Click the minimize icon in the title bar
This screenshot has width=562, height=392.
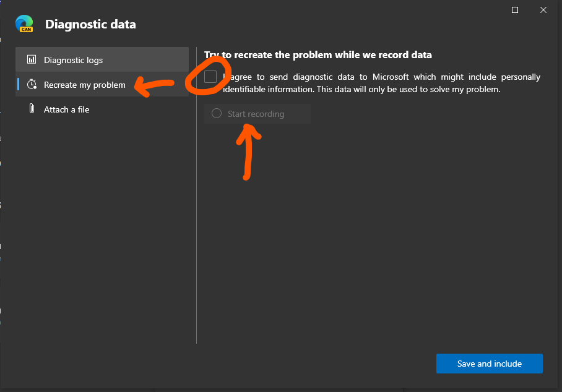[x=514, y=10]
